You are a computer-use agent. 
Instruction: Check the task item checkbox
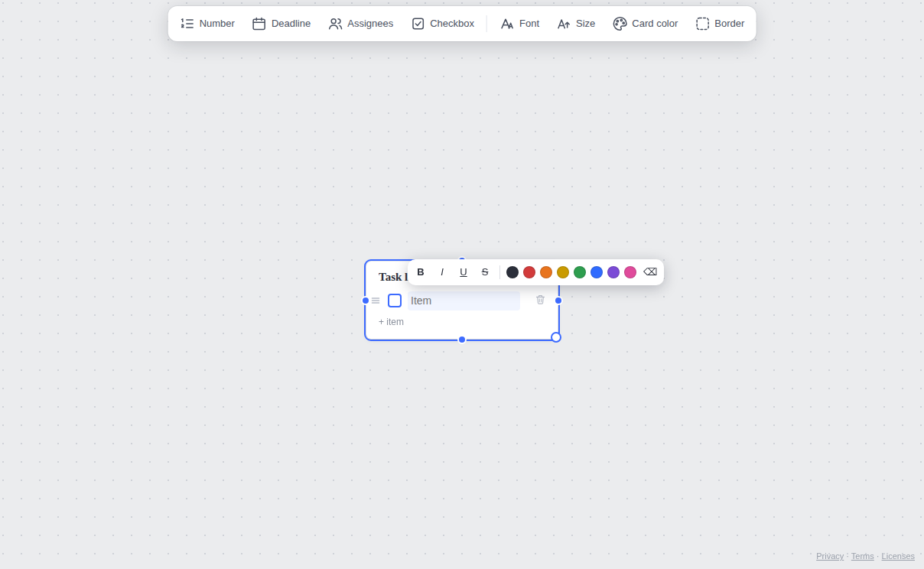pyautogui.click(x=395, y=301)
